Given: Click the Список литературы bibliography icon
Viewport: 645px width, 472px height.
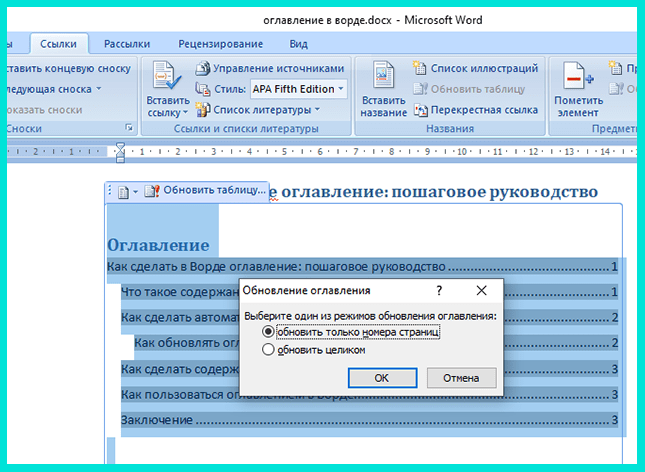Looking at the screenshot, I should tap(202, 110).
